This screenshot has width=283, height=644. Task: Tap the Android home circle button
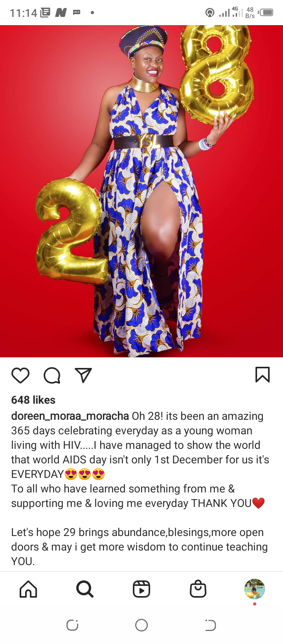[x=141, y=625]
